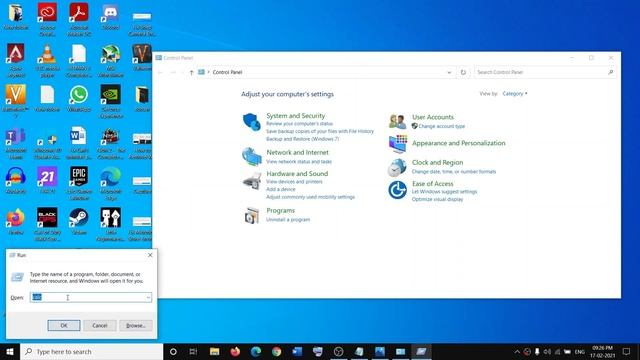Click Let Windows suggest settings link
This screenshot has height=360, width=640.
[x=444, y=191]
